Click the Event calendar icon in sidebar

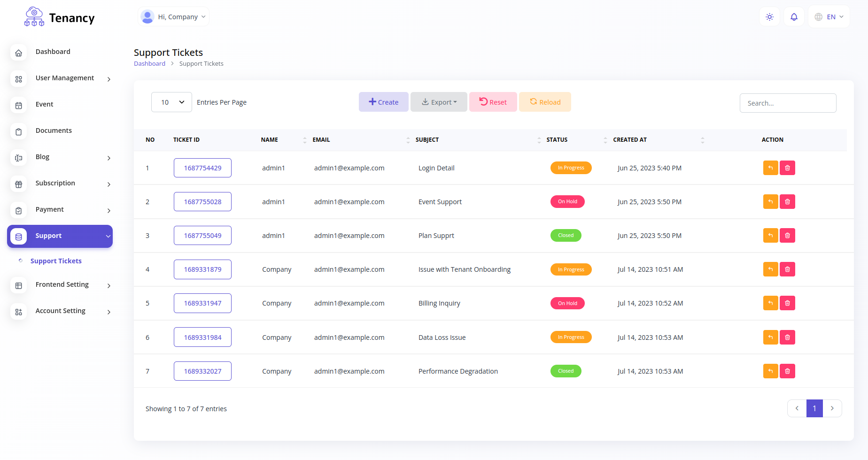(x=19, y=106)
